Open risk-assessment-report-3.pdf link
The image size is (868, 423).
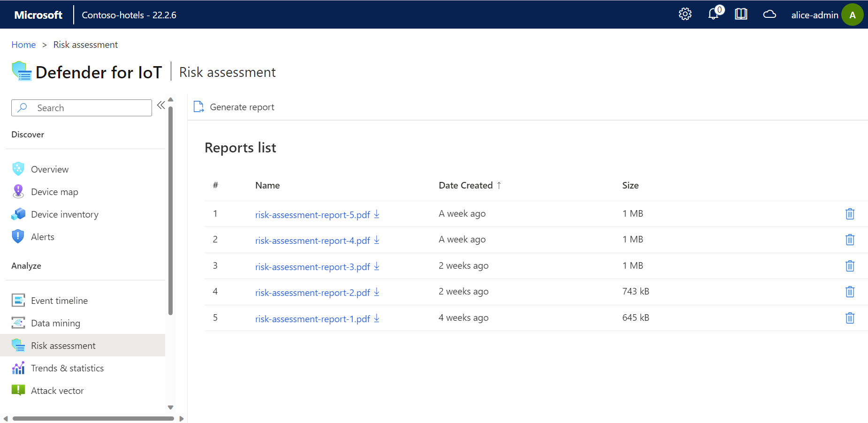click(312, 266)
